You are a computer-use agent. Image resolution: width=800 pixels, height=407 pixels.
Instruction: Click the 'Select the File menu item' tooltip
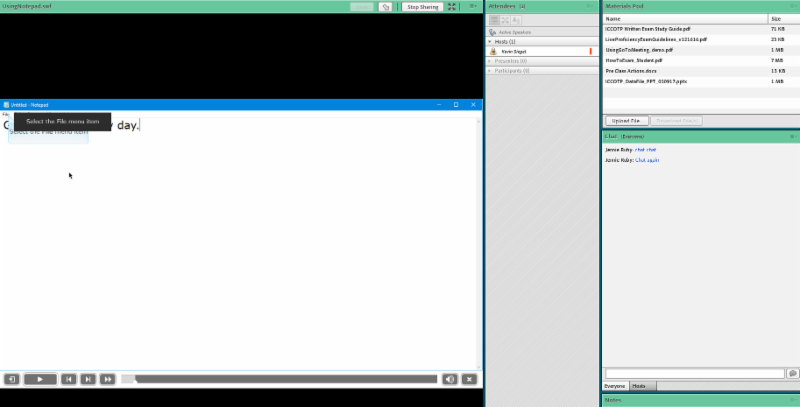62,121
